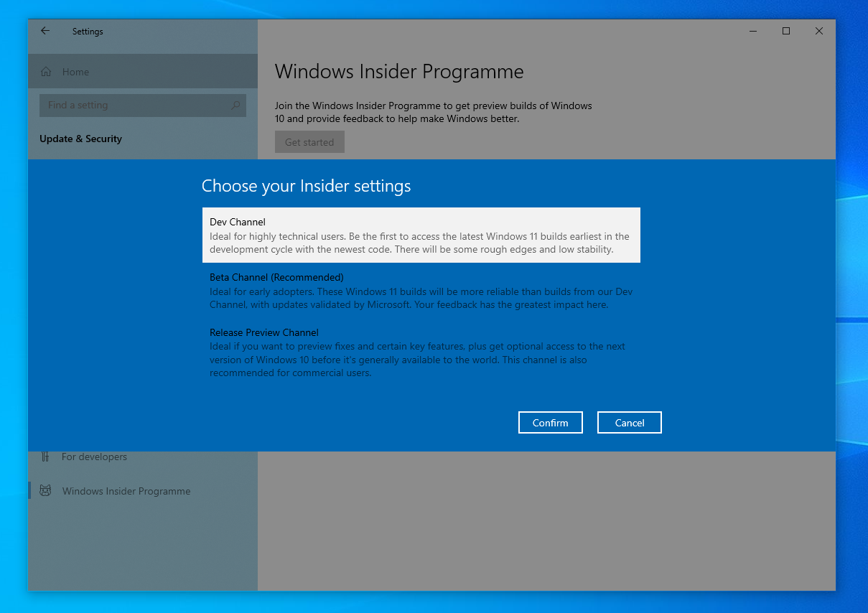
Task: Open Home in the sidebar
Action: (x=75, y=72)
